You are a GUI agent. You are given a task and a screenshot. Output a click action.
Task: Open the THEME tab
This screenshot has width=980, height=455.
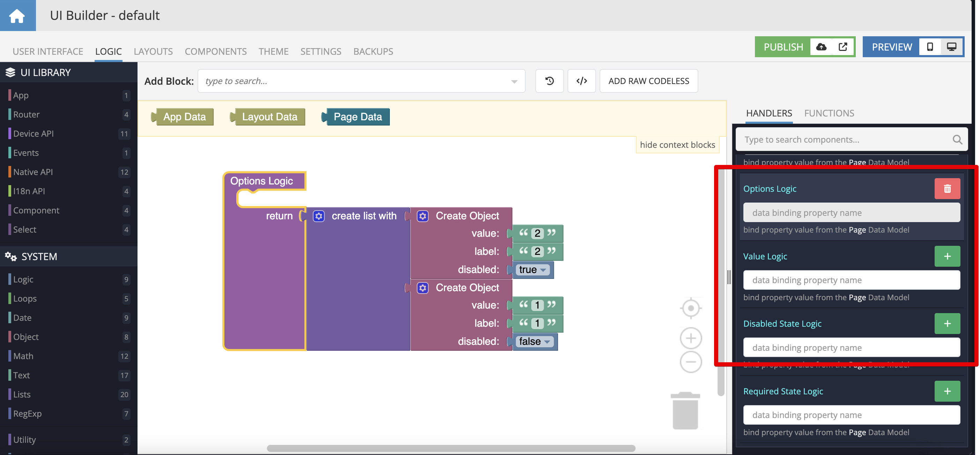click(x=274, y=51)
